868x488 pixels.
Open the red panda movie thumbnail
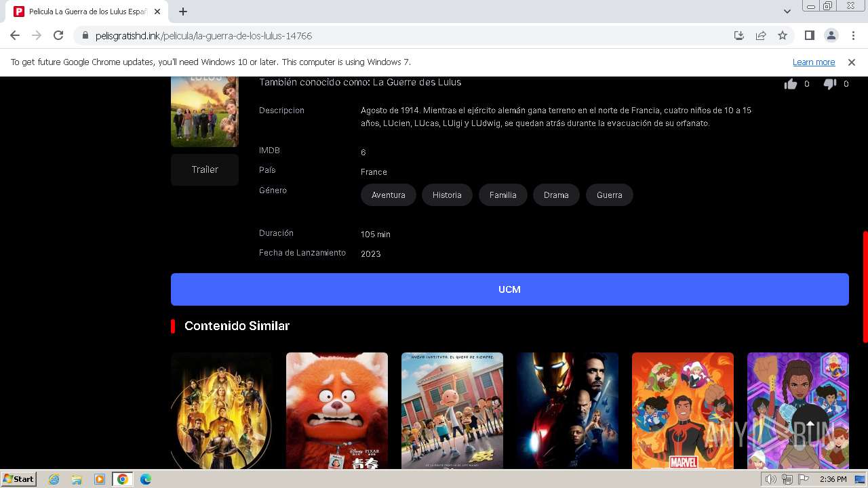[337, 411]
